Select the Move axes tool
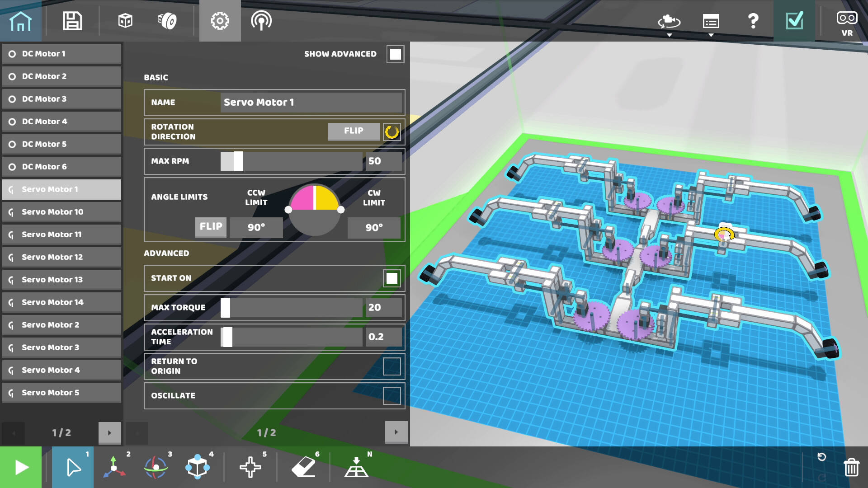Viewport: 868px width, 488px height. coord(114,467)
